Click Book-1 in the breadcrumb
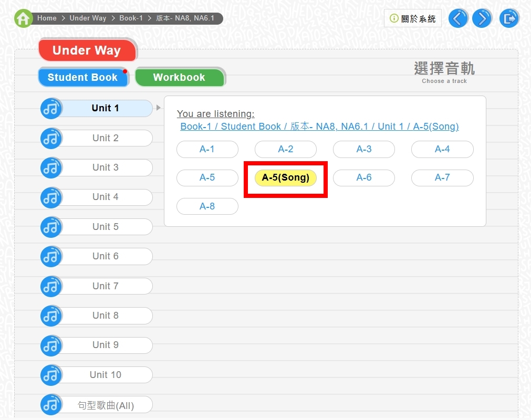 (131, 18)
